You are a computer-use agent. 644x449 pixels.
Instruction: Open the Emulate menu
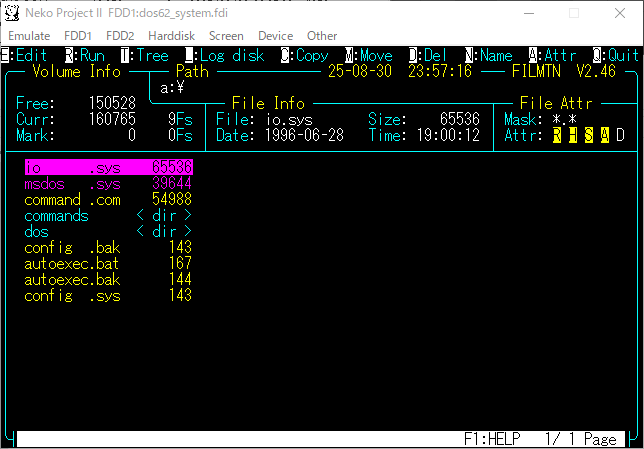coord(29,36)
